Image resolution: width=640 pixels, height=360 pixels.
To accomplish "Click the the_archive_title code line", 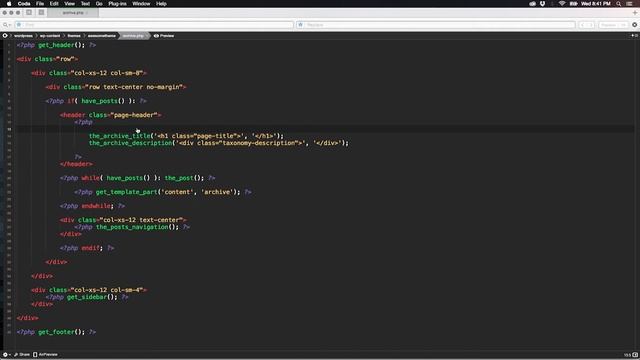I will (186, 136).
